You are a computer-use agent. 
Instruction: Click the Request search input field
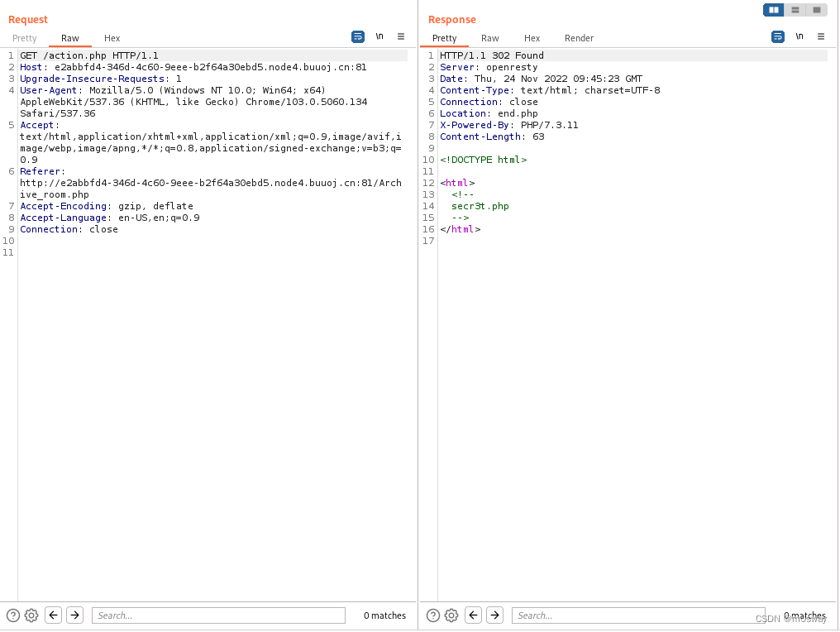(218, 615)
